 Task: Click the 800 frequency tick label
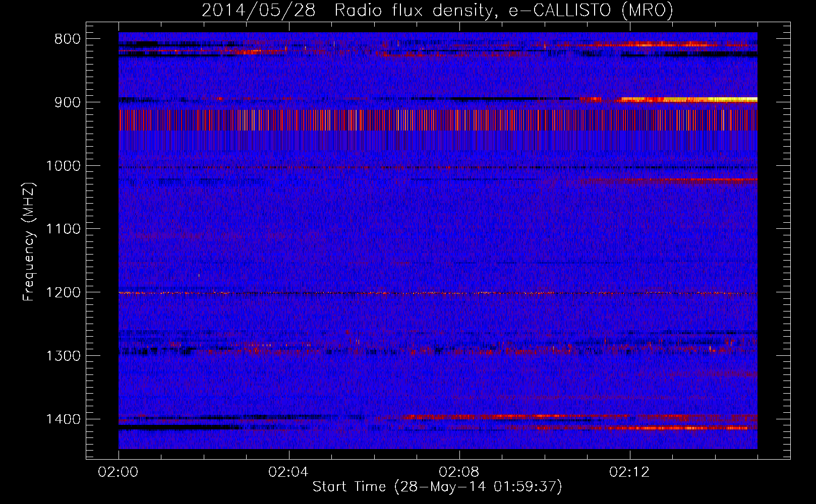(68, 39)
